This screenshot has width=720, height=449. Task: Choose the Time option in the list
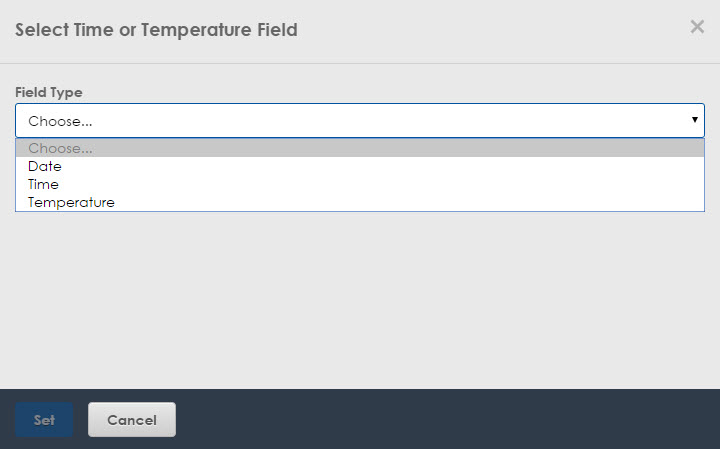click(x=360, y=184)
